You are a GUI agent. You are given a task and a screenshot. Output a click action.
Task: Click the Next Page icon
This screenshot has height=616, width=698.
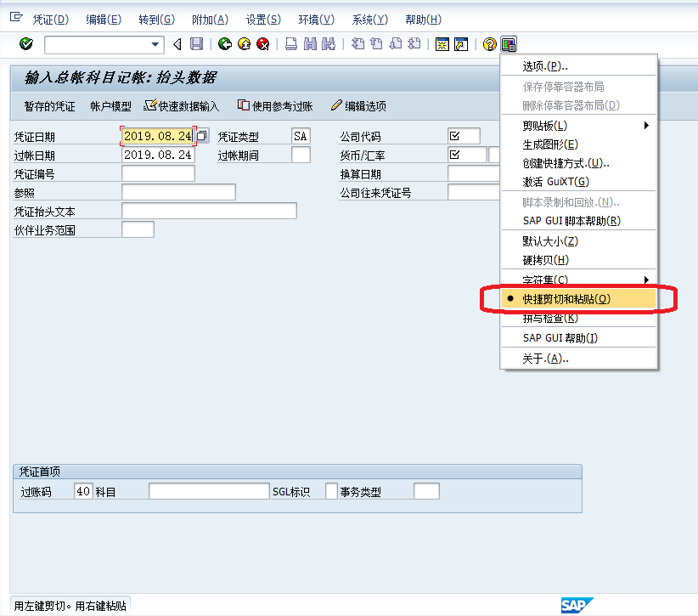pos(396,43)
